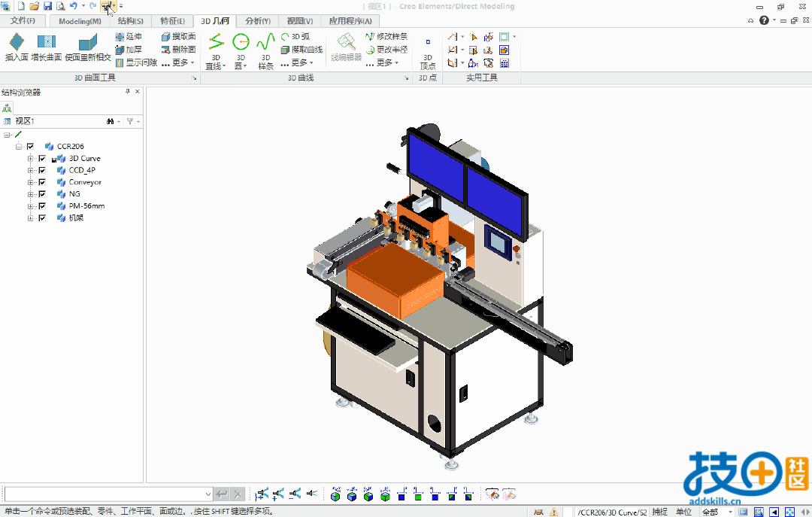Click the pin icon of 结构浏览器 panel

point(127,91)
